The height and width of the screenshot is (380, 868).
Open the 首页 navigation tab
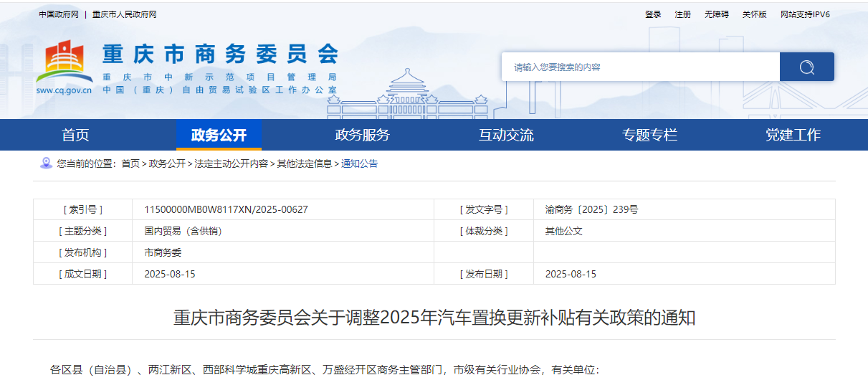[75, 135]
